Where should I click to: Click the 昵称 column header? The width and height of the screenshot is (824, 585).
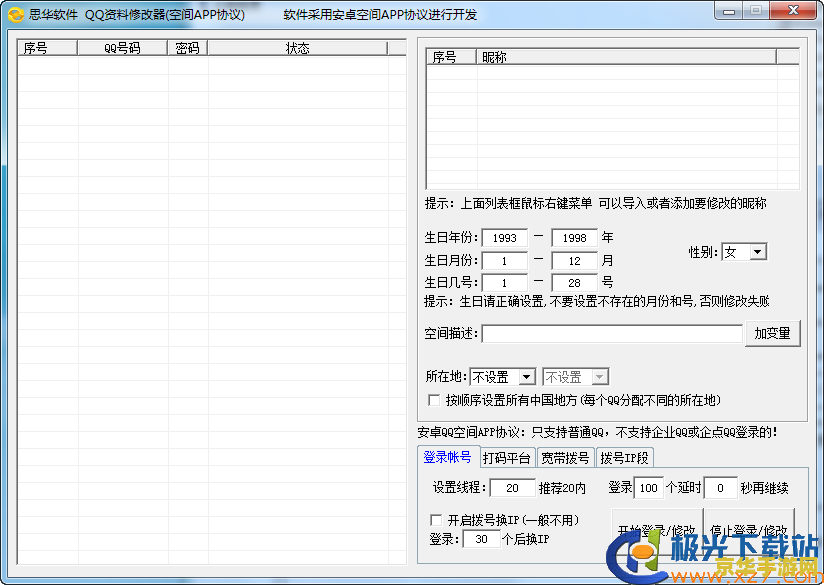pyautogui.click(x=626, y=57)
